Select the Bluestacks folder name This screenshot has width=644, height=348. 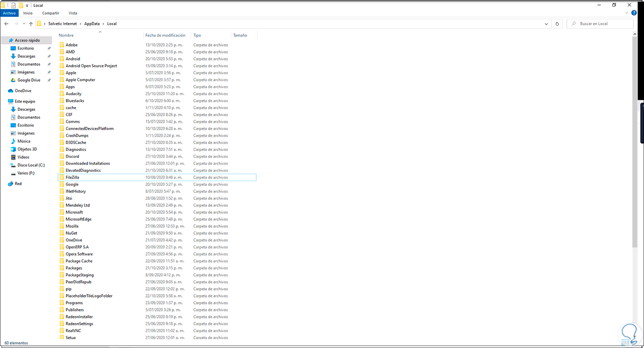75,100
